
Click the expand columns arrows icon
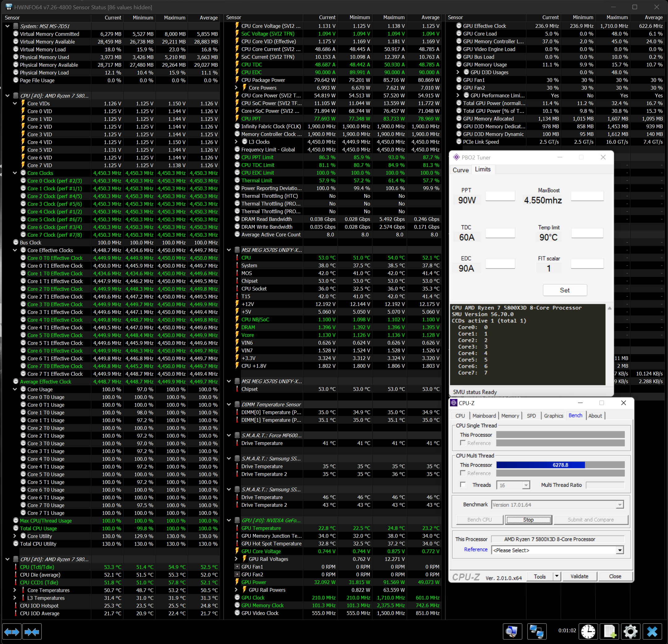coord(12,632)
